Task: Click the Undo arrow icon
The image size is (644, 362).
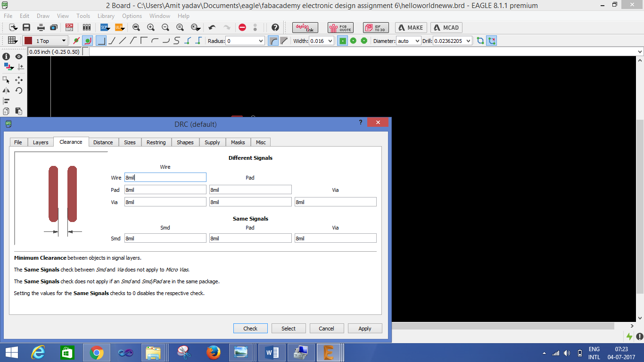Action: 212,27
